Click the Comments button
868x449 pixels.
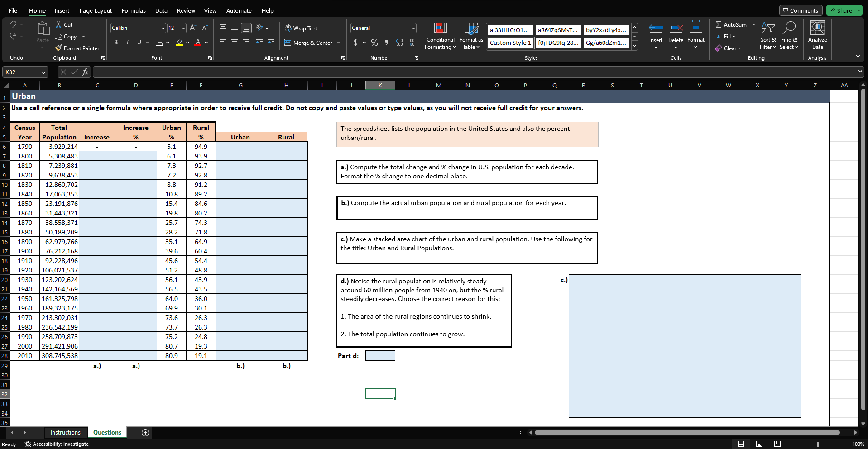click(801, 10)
